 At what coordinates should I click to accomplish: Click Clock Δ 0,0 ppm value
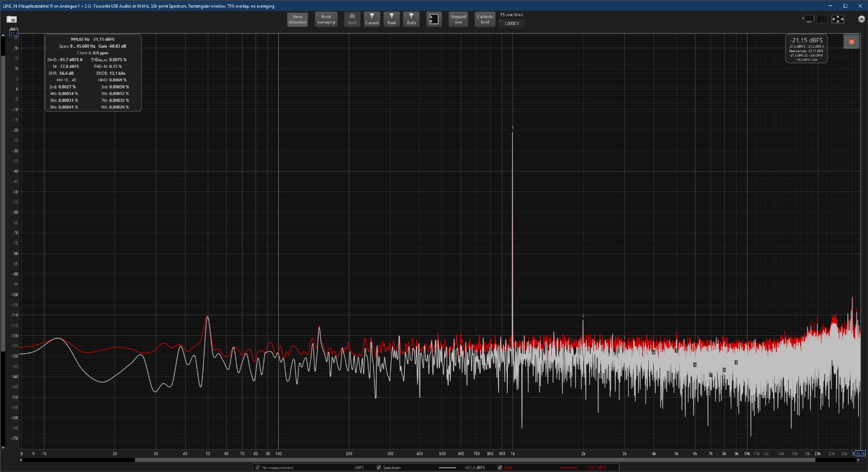100,53
